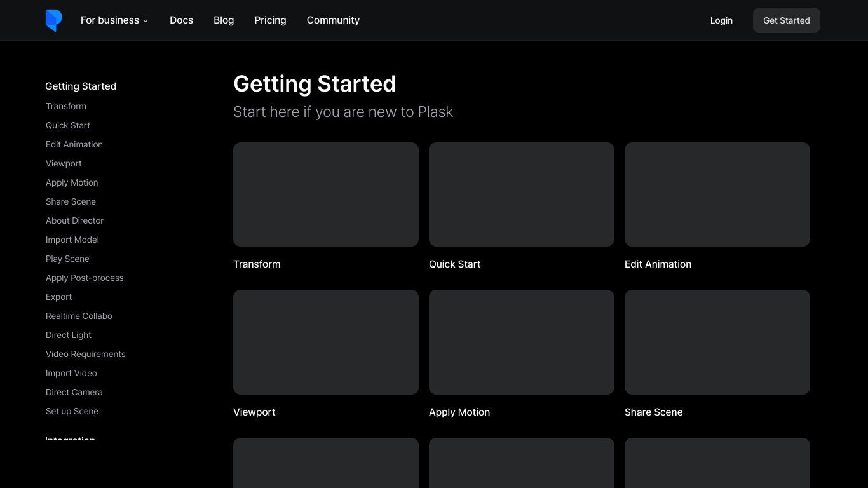Viewport: 868px width, 488px height.
Task: Click the Share Scene card title
Action: click(654, 412)
